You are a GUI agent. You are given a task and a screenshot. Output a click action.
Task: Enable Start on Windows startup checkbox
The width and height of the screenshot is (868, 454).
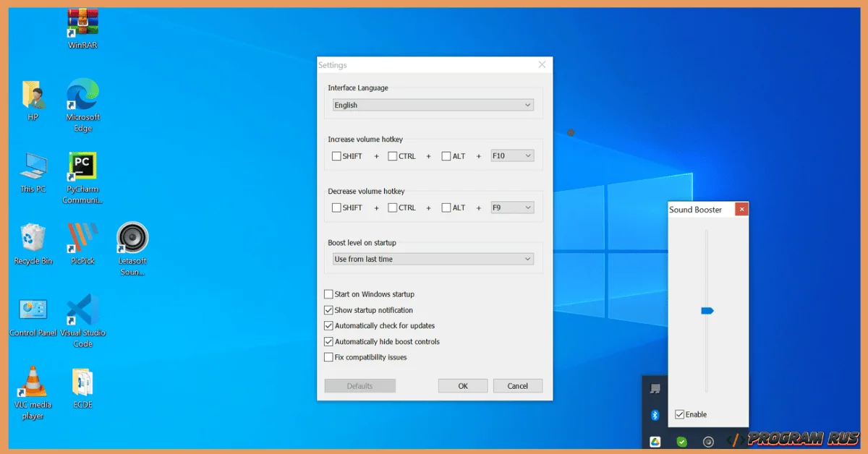pyautogui.click(x=329, y=294)
